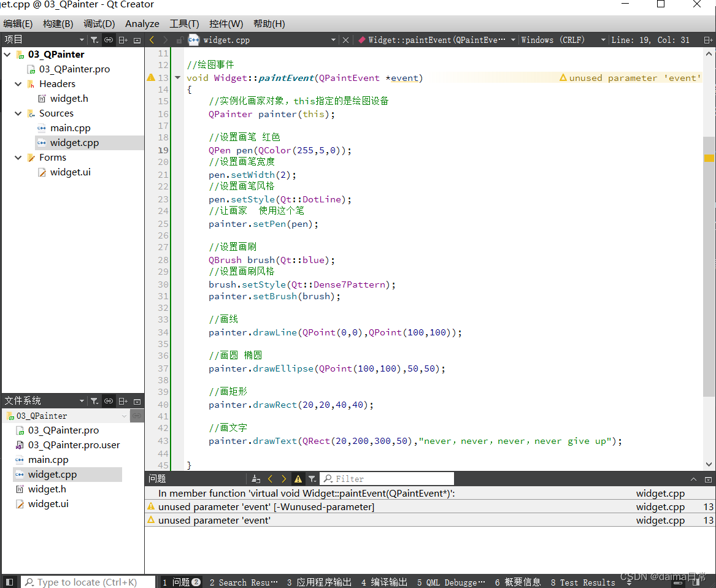Image resolution: width=716 pixels, height=588 pixels.
Task: Open the 帮助(H) menu
Action: (x=269, y=24)
